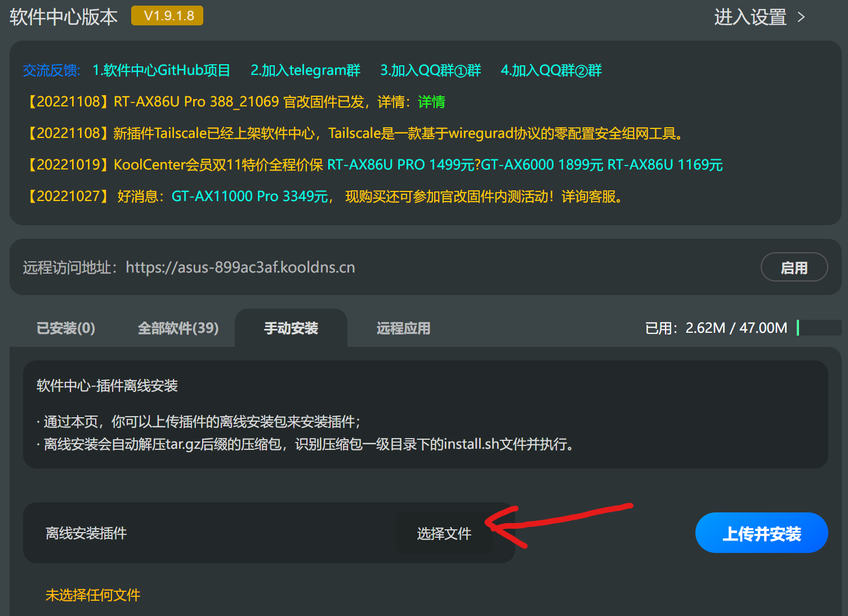
Task: Switch to the 全部软件(39) tab
Action: (178, 328)
